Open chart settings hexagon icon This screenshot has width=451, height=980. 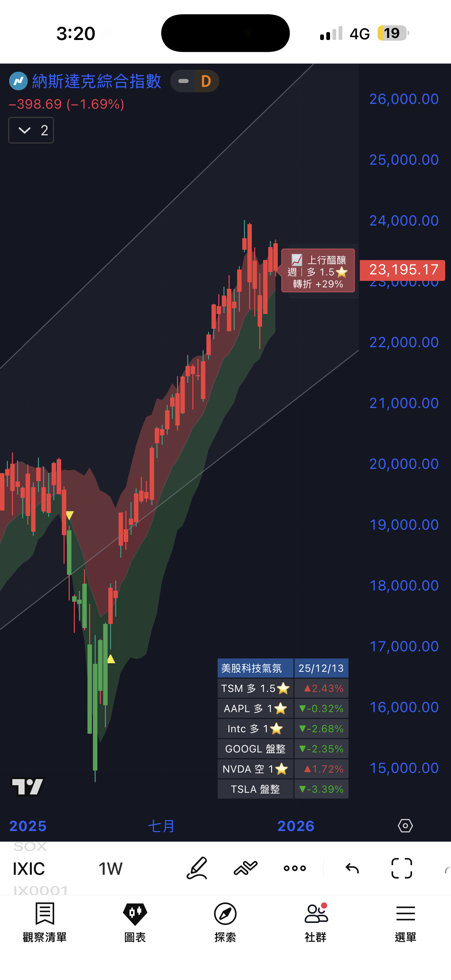coord(405,826)
